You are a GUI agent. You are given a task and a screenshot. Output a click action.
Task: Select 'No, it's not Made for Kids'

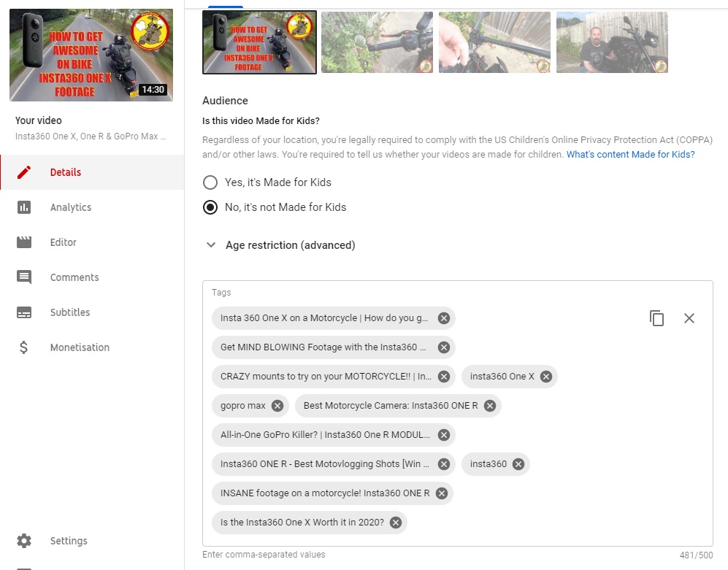coord(210,207)
